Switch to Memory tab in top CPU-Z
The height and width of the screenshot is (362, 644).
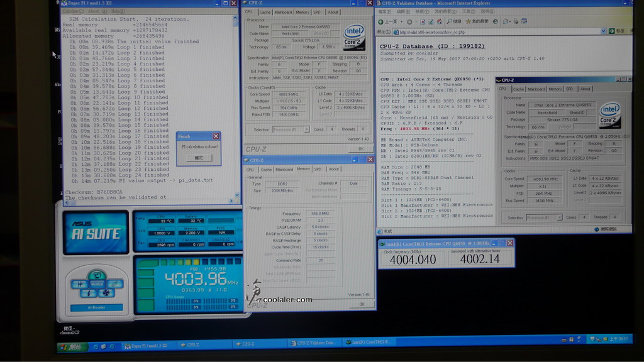click(x=303, y=13)
